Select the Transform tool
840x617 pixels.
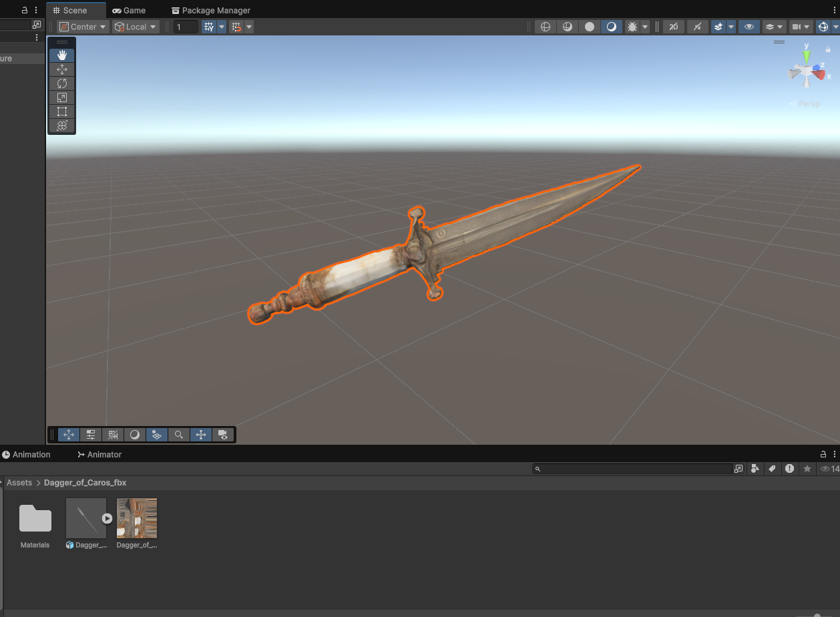pos(62,126)
